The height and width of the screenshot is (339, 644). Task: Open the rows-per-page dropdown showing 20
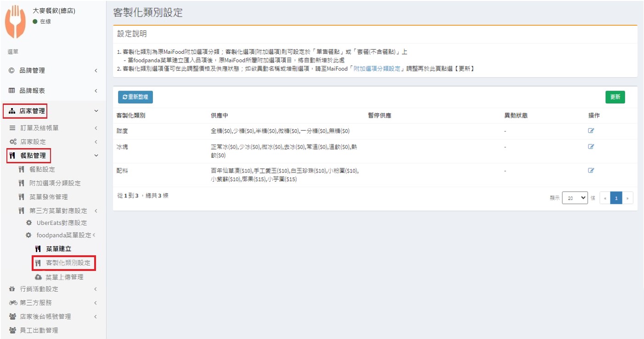[x=575, y=198]
